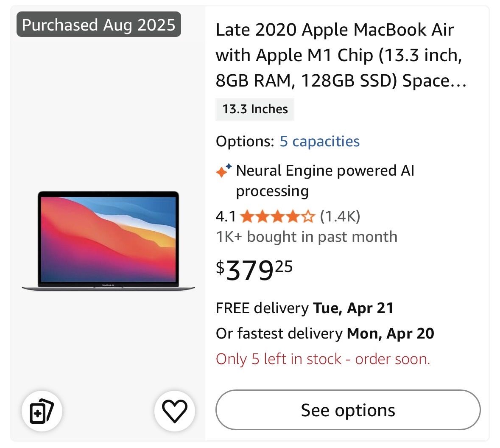Click the Purchased Aug 2025 badge
The image size is (500, 448).
point(99,25)
